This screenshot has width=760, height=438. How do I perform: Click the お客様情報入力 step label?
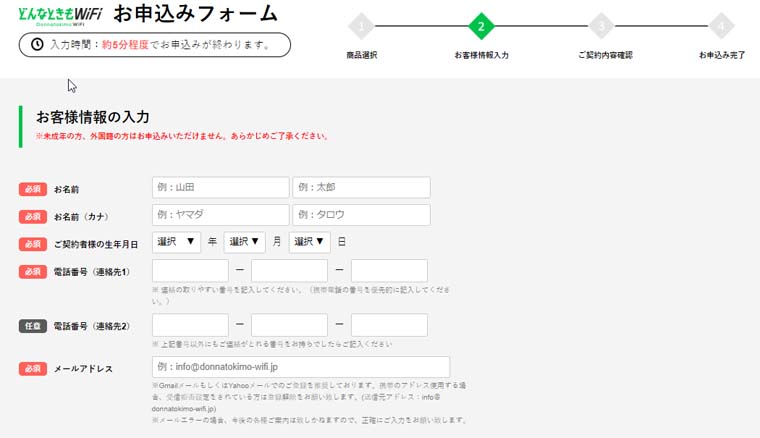coord(481,55)
